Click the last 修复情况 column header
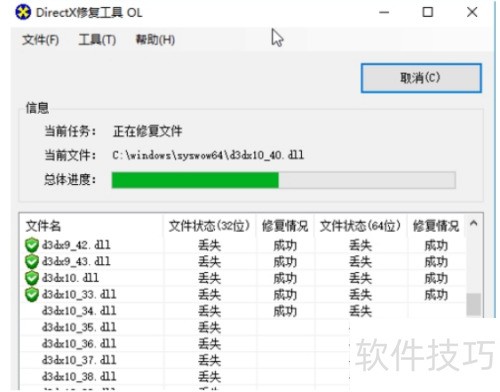 pos(436,226)
